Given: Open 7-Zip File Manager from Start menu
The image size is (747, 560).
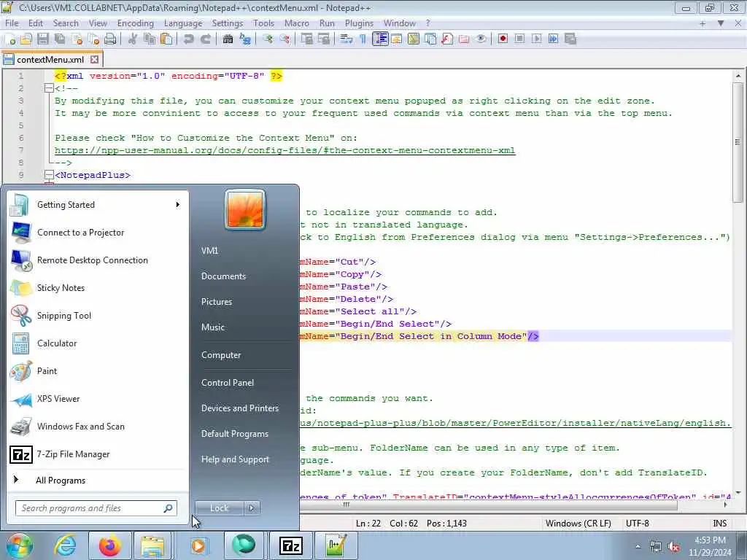Looking at the screenshot, I should pos(98,454).
